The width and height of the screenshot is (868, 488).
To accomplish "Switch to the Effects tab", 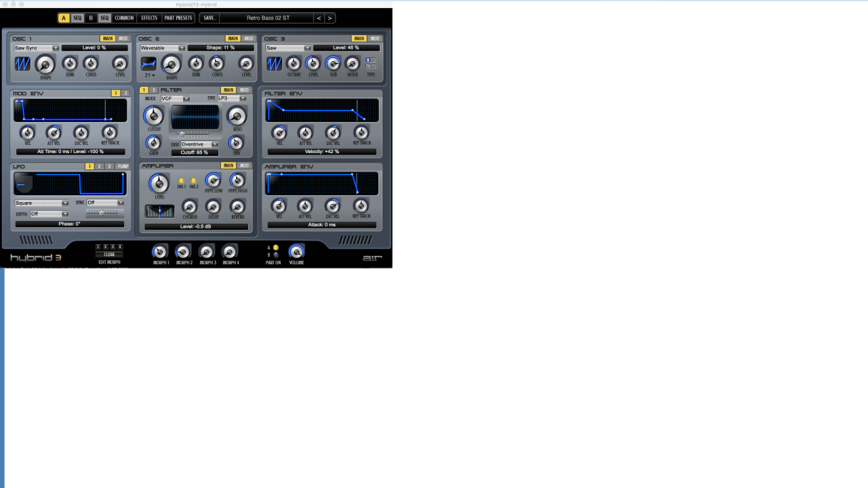I will point(149,18).
